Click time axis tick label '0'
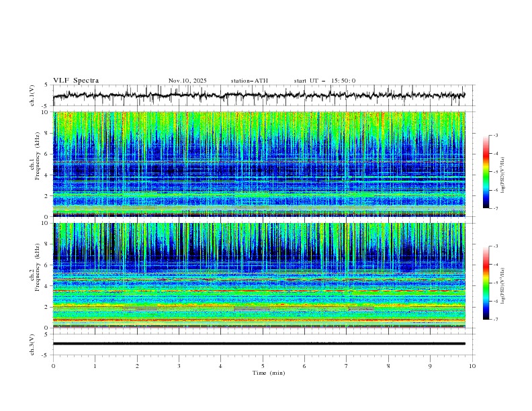Image resolution: width=532 pixels, height=411 pixels. point(53,366)
